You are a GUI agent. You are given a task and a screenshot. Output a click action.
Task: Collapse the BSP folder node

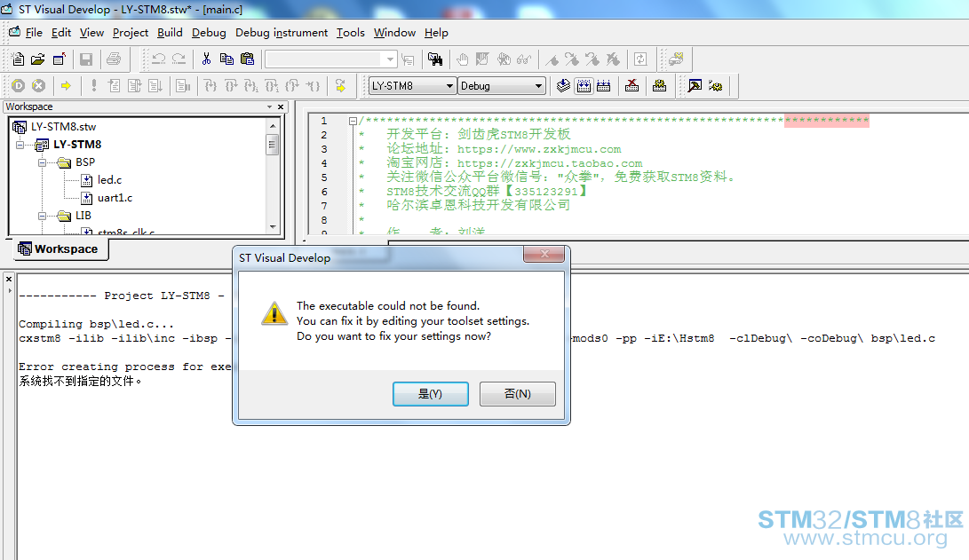pos(42,162)
